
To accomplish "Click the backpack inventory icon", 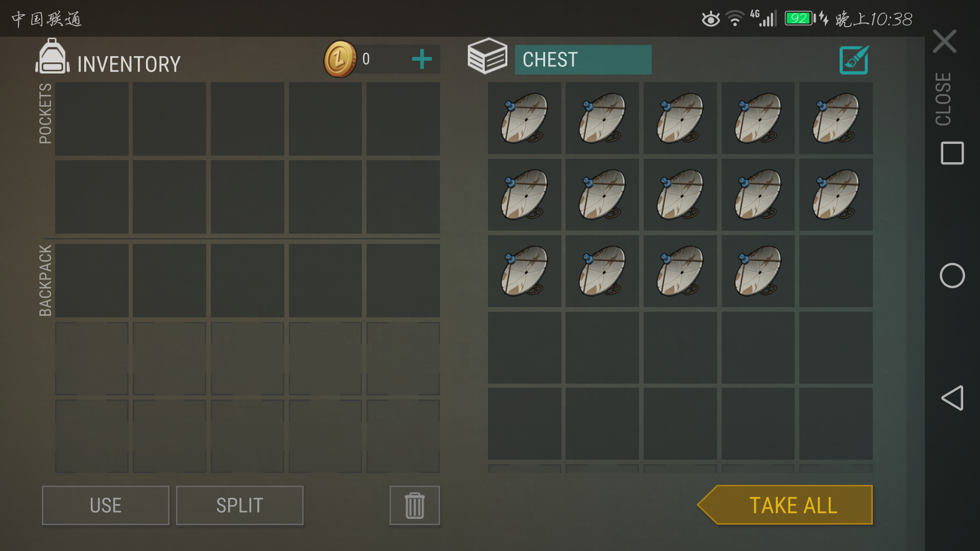I will click(52, 57).
